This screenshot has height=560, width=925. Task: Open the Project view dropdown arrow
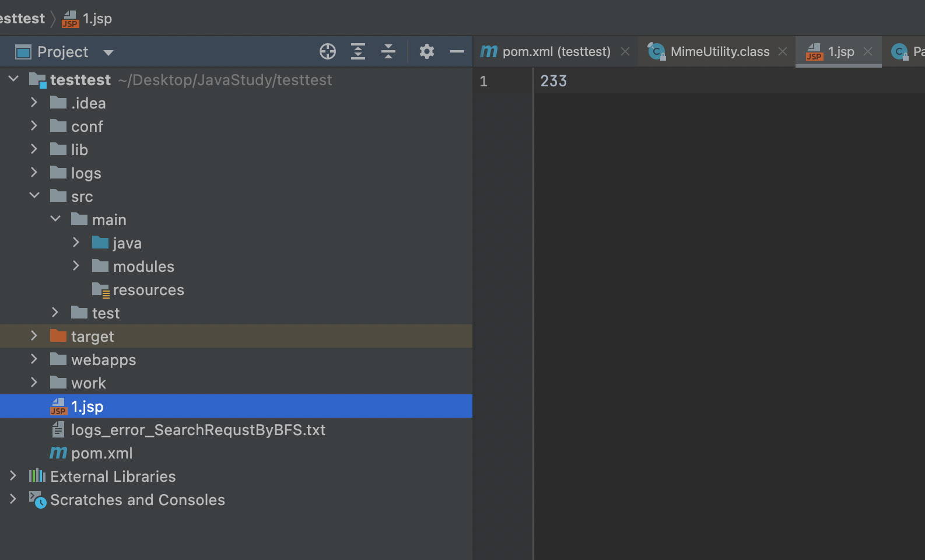[x=108, y=52]
